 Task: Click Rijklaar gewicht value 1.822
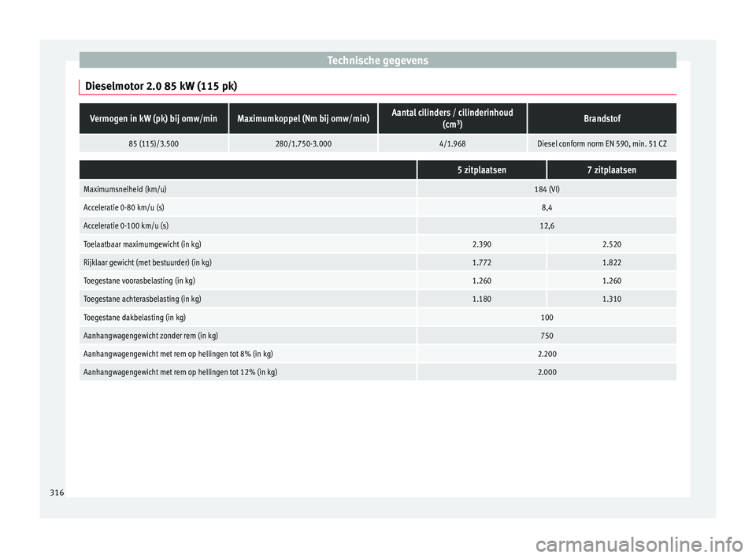[610, 261]
